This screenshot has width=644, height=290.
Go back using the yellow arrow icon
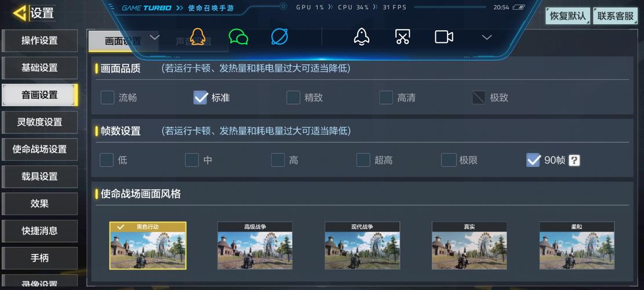tap(19, 13)
